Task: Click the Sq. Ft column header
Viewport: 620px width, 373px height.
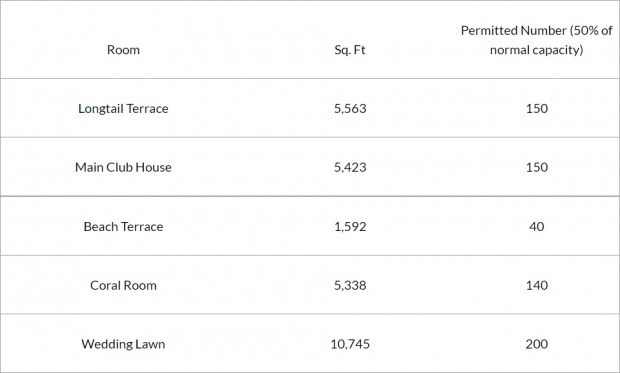Action: 350,50
